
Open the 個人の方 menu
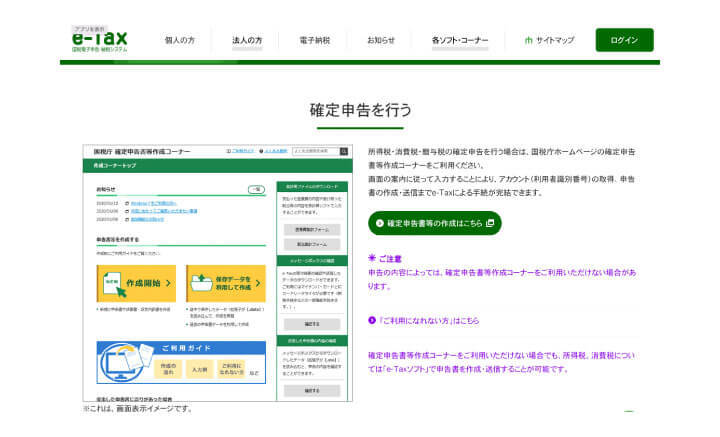click(179, 41)
